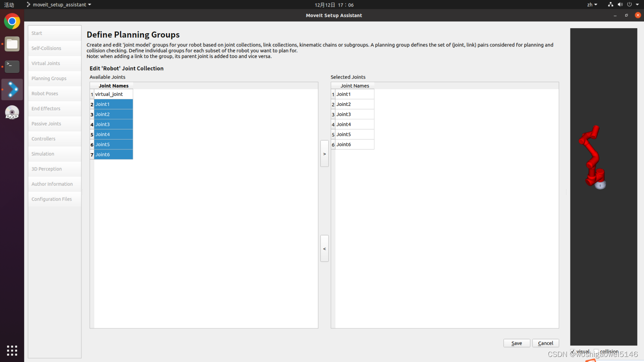The image size is (644, 362).
Task: Remove joints with the < arrow button
Action: [324, 249]
